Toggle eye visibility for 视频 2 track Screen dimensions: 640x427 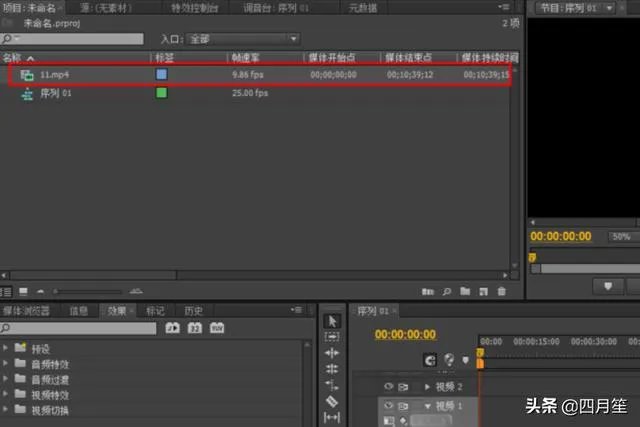[x=389, y=386]
